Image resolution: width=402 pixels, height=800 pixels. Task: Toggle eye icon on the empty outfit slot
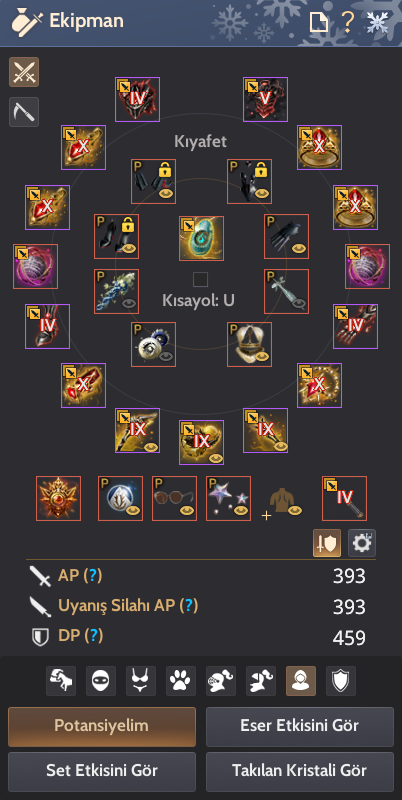[x=295, y=511]
